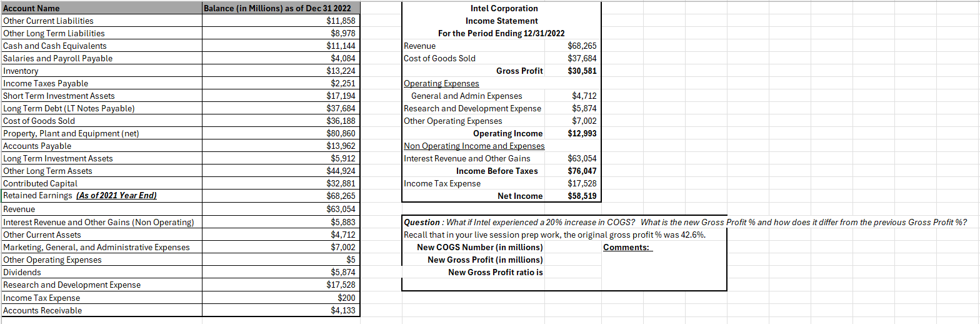Click 'Property, Plant and Equipment (net)' cell
The height and width of the screenshot is (324, 980).
tap(102, 133)
